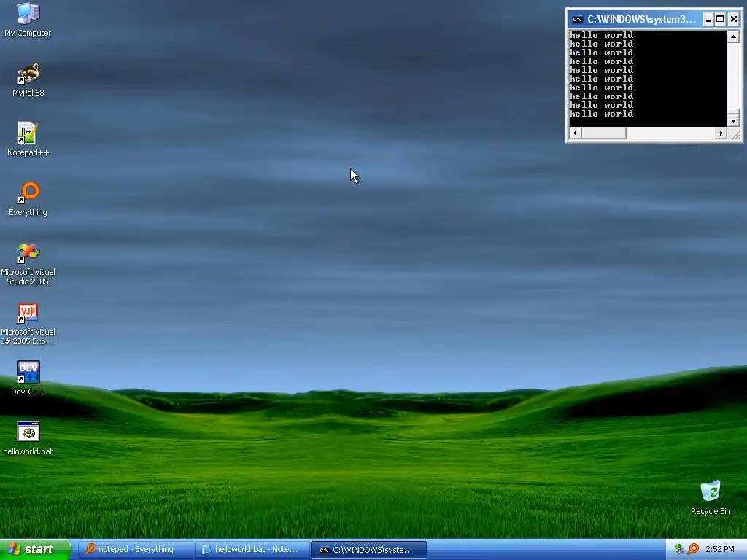Click the console horizontal scrollbar thumb

603,133
